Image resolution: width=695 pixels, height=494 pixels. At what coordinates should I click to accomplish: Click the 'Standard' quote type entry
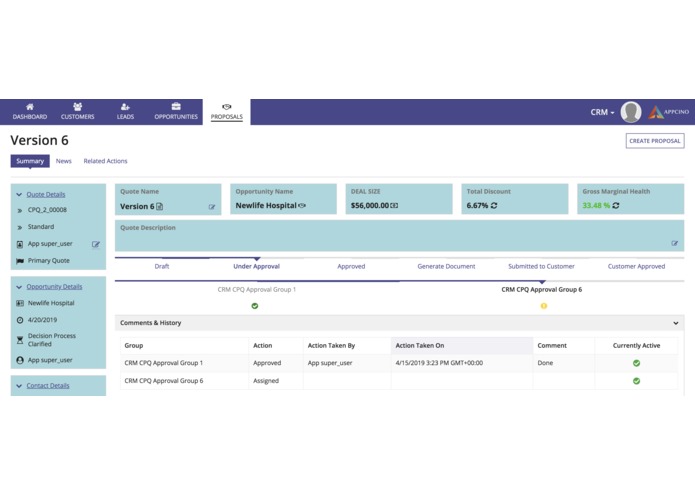(x=41, y=227)
